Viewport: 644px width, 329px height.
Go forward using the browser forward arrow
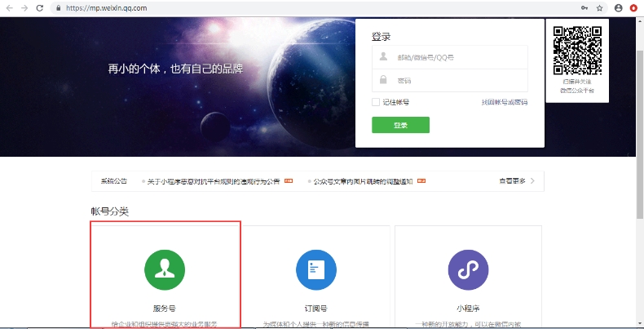click(x=24, y=7)
